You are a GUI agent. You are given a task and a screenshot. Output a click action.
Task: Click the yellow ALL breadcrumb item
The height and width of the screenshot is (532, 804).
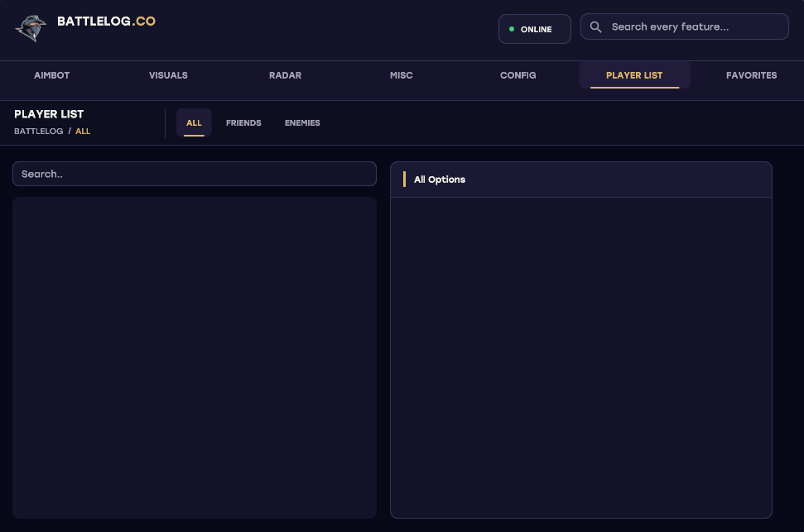coord(83,132)
